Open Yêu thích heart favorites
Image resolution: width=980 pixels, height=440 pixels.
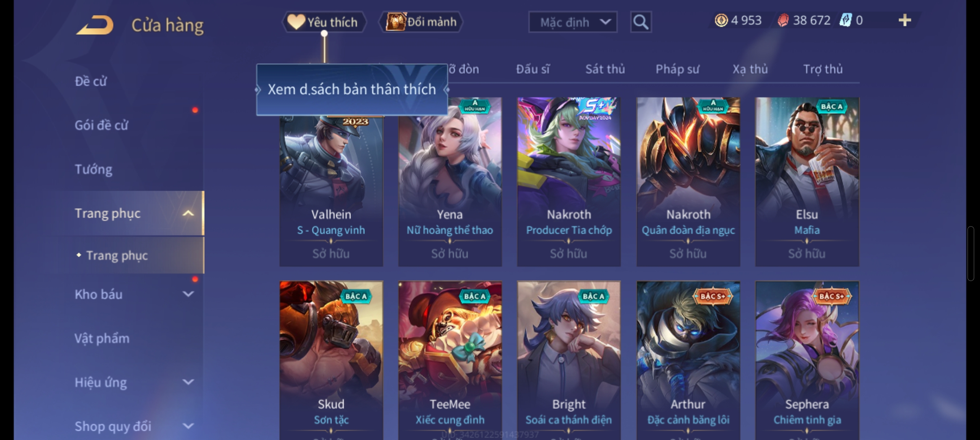[x=324, y=22]
